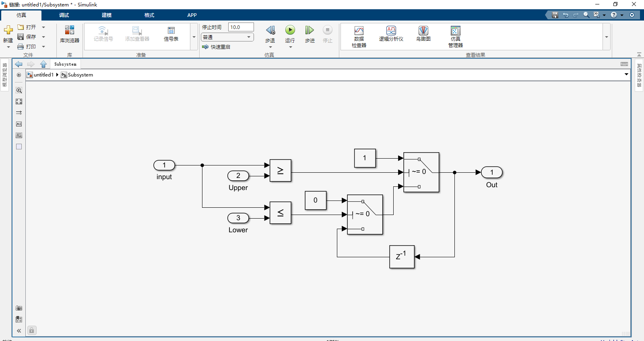Go up to parent with up arrow
Image resolution: width=644 pixels, height=341 pixels.
(43, 64)
